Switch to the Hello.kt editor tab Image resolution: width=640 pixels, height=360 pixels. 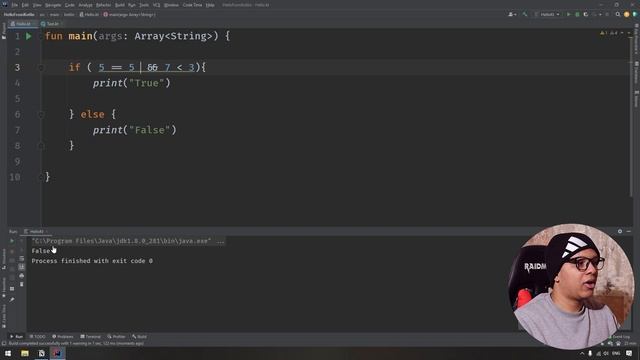coord(22,24)
